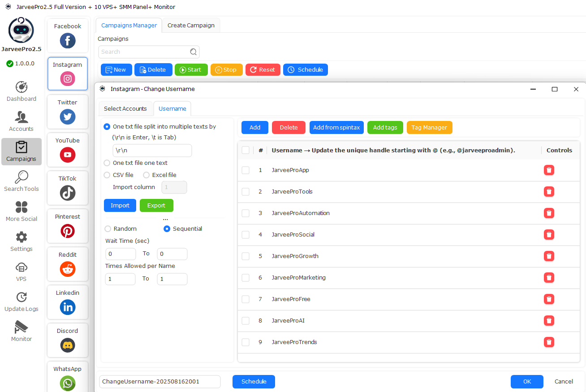The image size is (586, 392).
Task: Click the Wait Time maximum field
Action: 172,254
